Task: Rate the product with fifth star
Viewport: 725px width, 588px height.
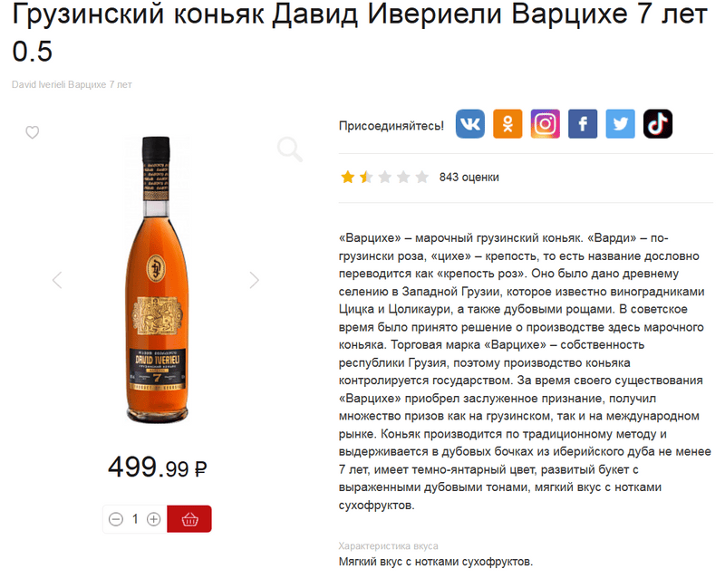Action: click(421, 177)
